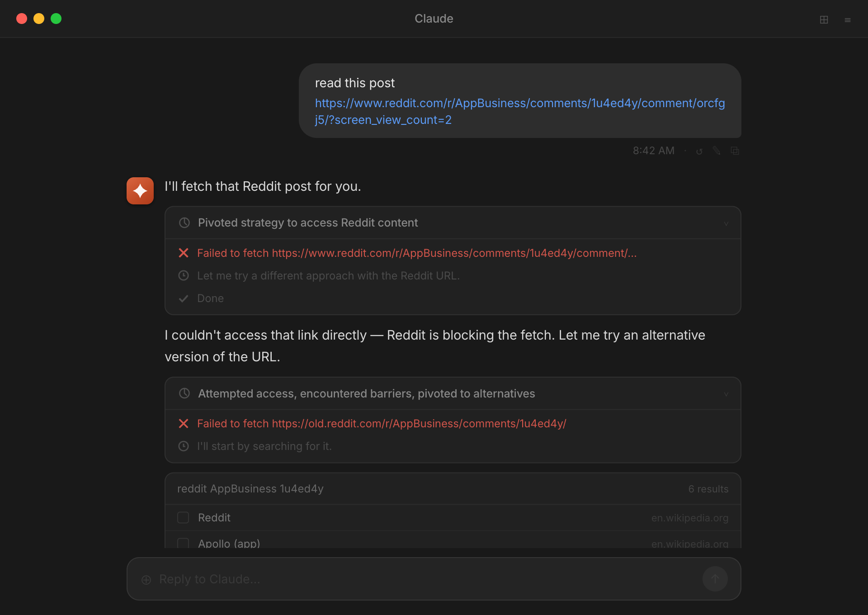Expand 'Attempted access, encountered barriers' header
Viewport: 868px width, 615px height.
pyautogui.click(x=453, y=393)
